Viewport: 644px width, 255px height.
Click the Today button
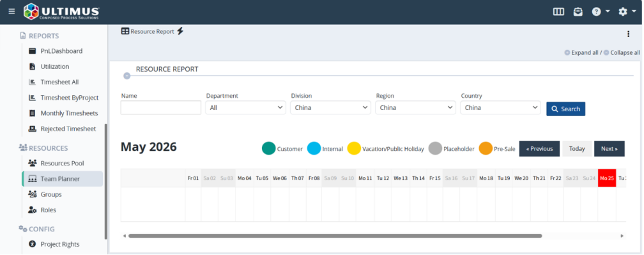[577, 149]
